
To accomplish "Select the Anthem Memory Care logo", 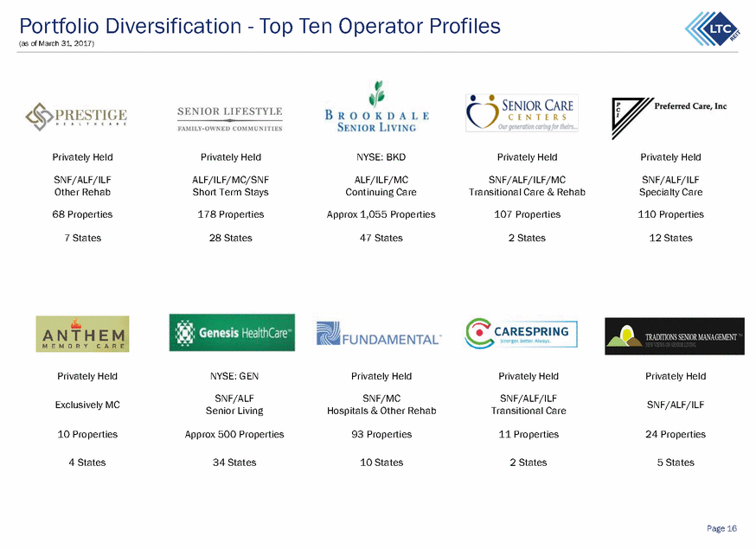I will [82, 334].
